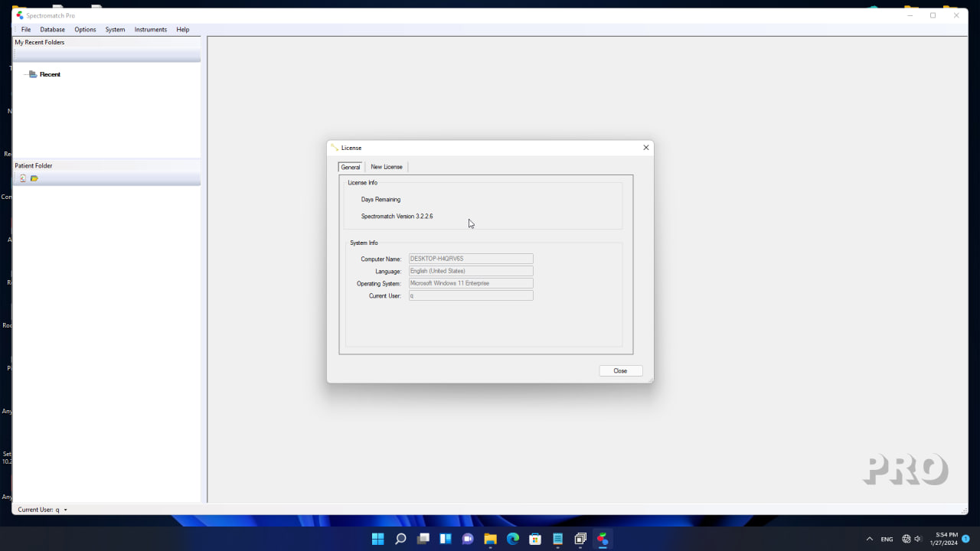
Task: Click the Close button in License dialog
Action: coord(620,370)
